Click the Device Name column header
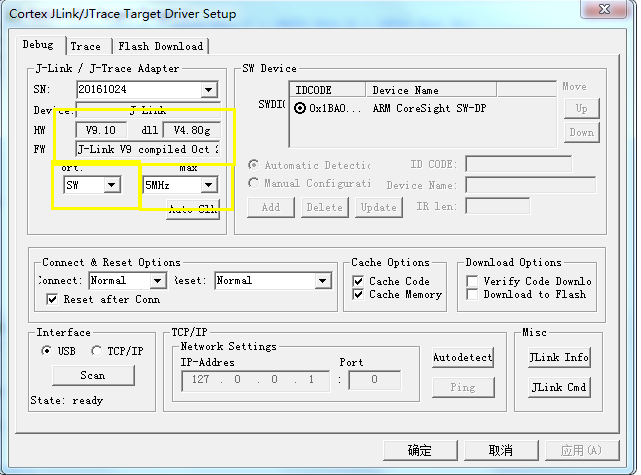This screenshot has width=641, height=475. pos(431,90)
